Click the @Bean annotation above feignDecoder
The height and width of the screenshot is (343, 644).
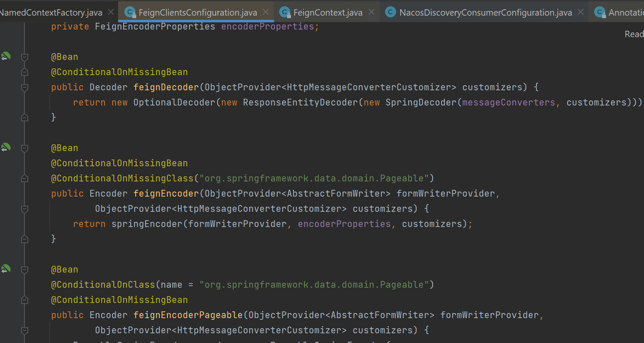point(65,57)
